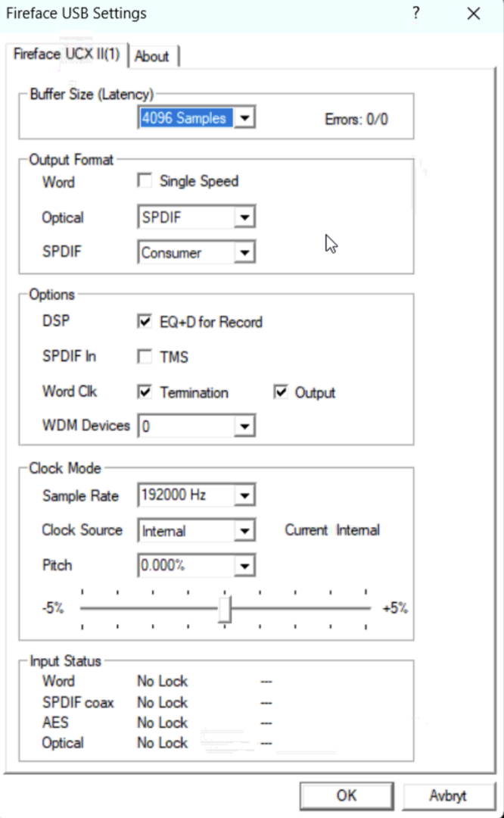
Task: Click the -5% pitch label
Action: click(53, 608)
